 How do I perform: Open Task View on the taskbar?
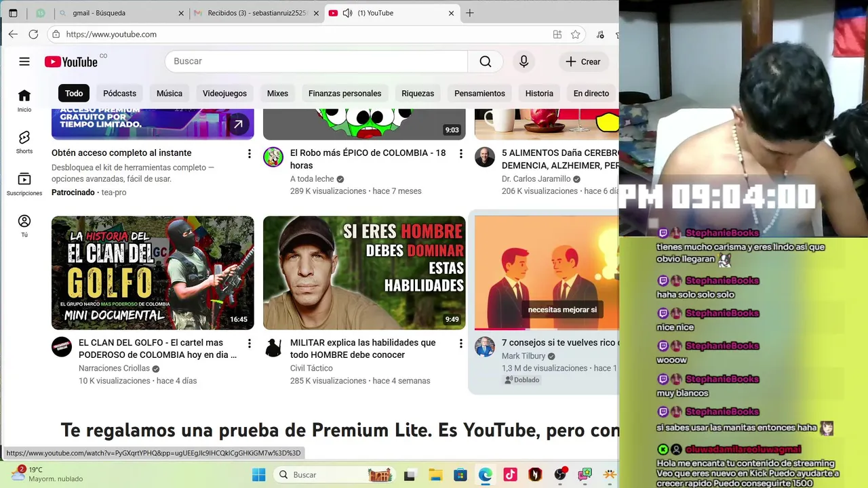[x=410, y=474]
